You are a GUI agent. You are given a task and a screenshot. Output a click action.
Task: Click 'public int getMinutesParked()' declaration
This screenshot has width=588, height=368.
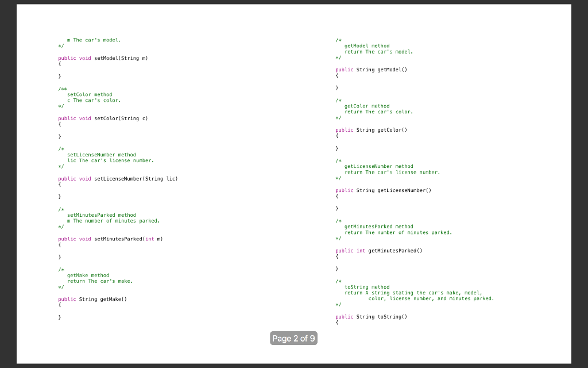(x=379, y=251)
